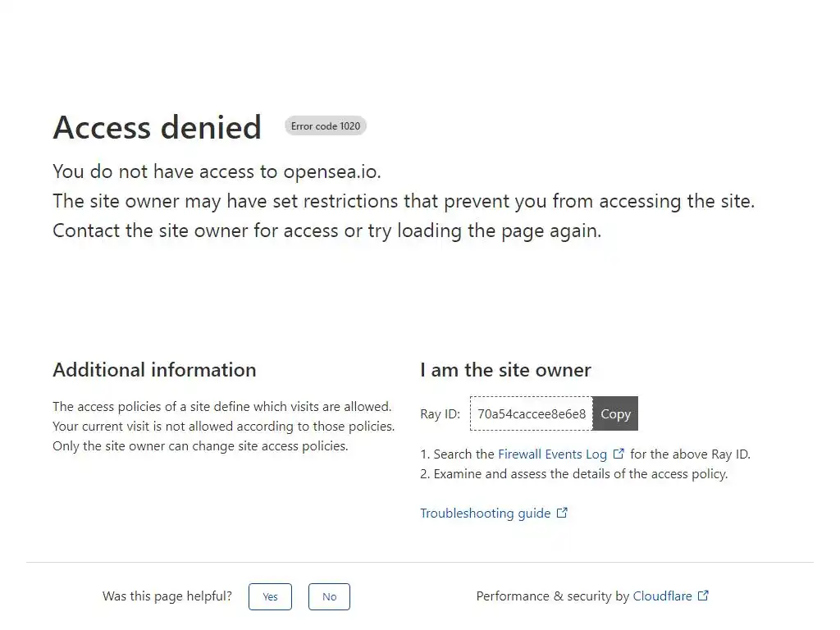Open the Troubleshooting guide link

pyautogui.click(x=485, y=513)
